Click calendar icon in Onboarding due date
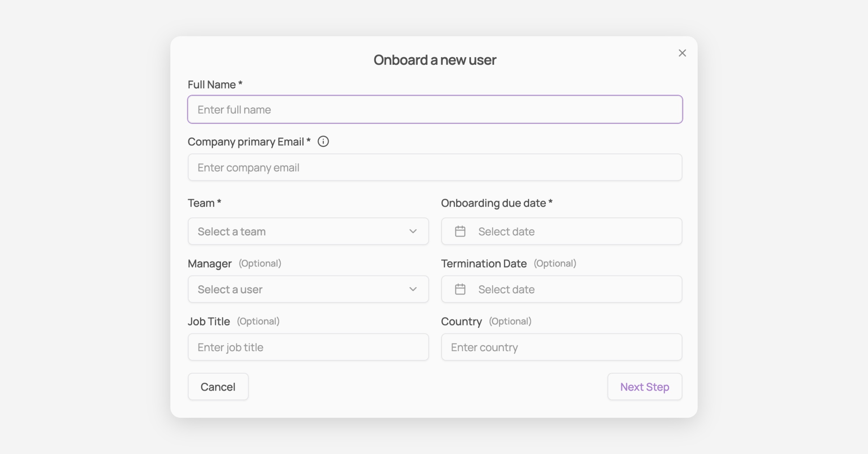This screenshot has width=868, height=454. (x=460, y=231)
